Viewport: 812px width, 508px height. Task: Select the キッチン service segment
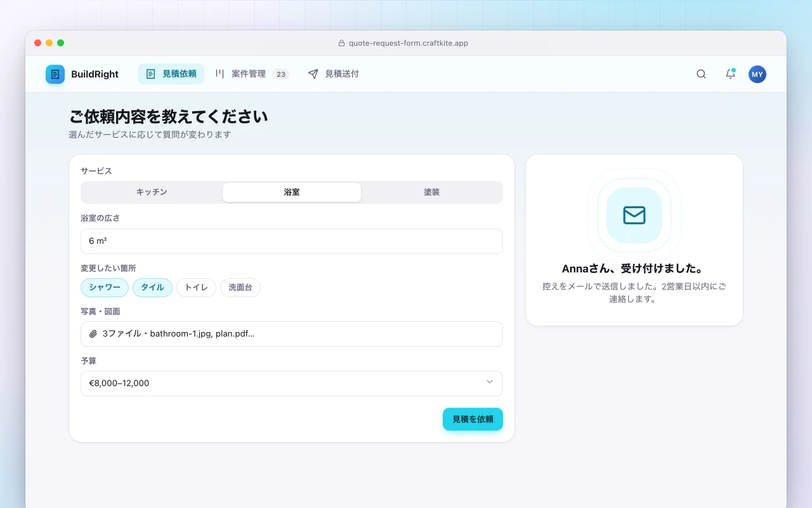tap(152, 192)
